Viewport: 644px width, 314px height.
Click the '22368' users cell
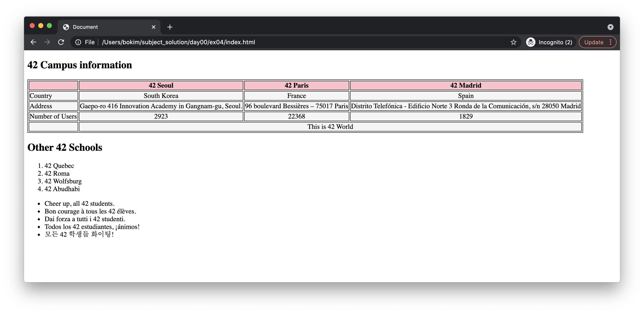click(x=296, y=116)
